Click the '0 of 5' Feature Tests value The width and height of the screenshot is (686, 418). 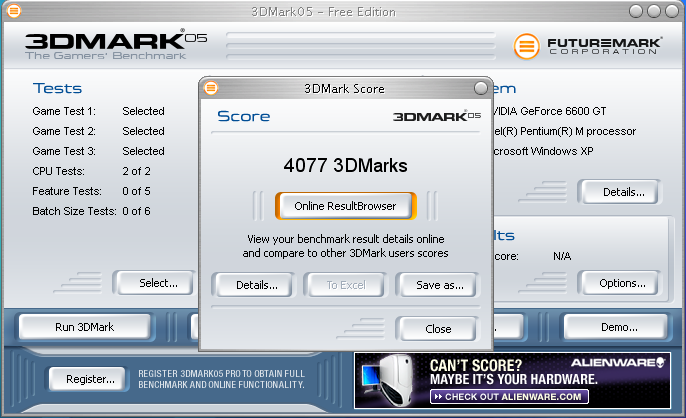(136, 191)
